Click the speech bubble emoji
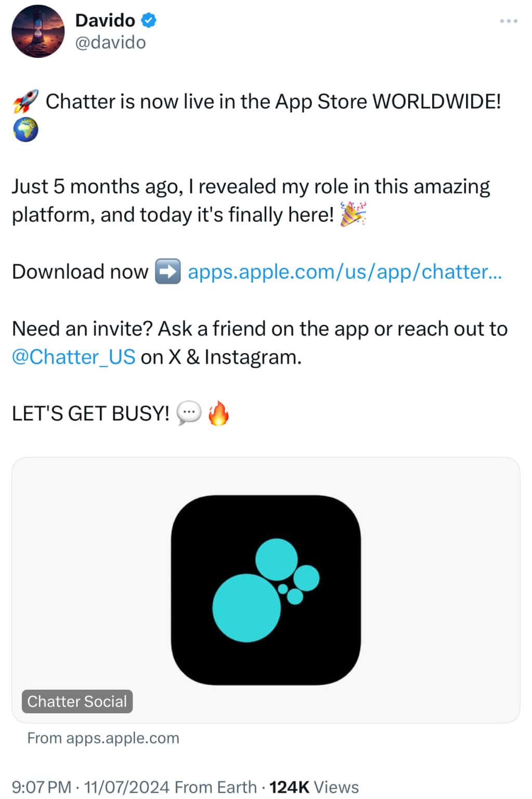This screenshot has height=799, width=532. point(188,414)
